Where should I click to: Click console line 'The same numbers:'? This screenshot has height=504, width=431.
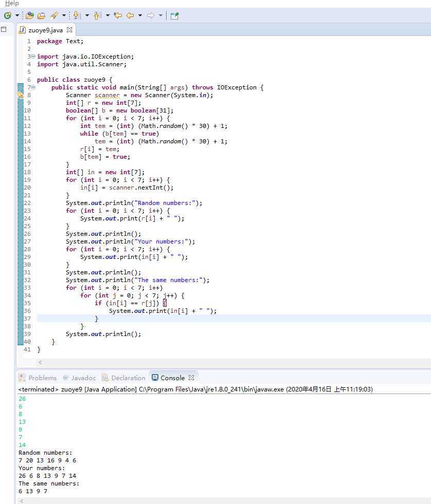(x=49, y=483)
